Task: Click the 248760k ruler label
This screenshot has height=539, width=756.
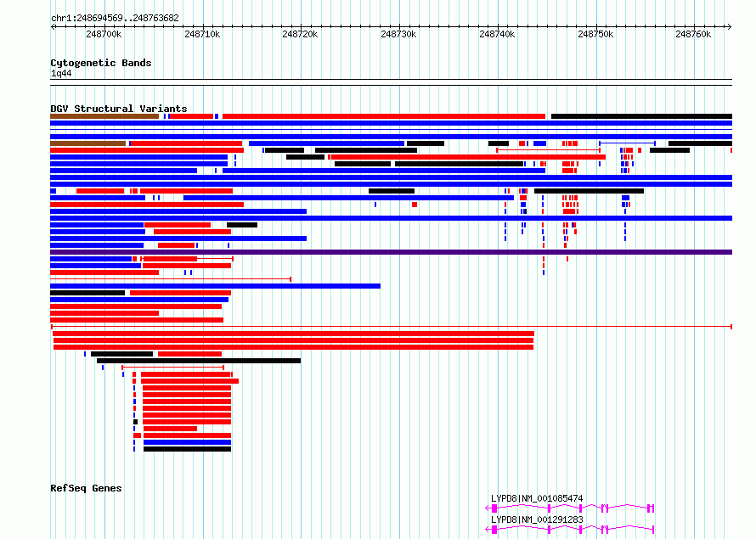Action: coord(693,34)
